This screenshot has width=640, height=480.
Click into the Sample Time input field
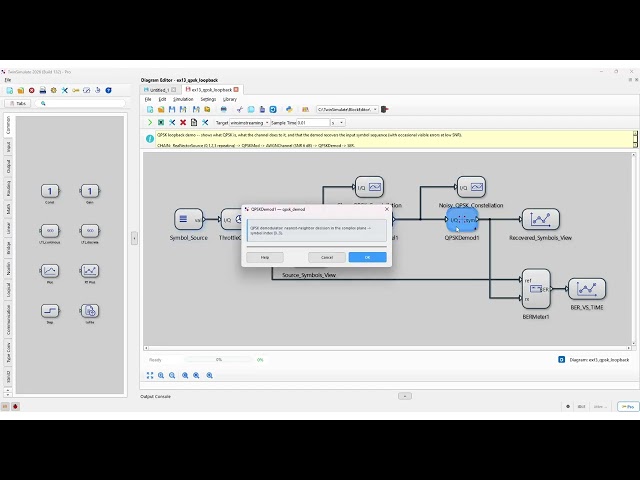point(313,122)
